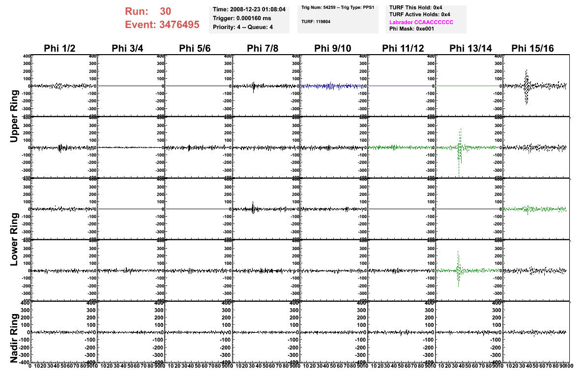Select the magenta Labrador CCAACCCCCC text

[421, 22]
